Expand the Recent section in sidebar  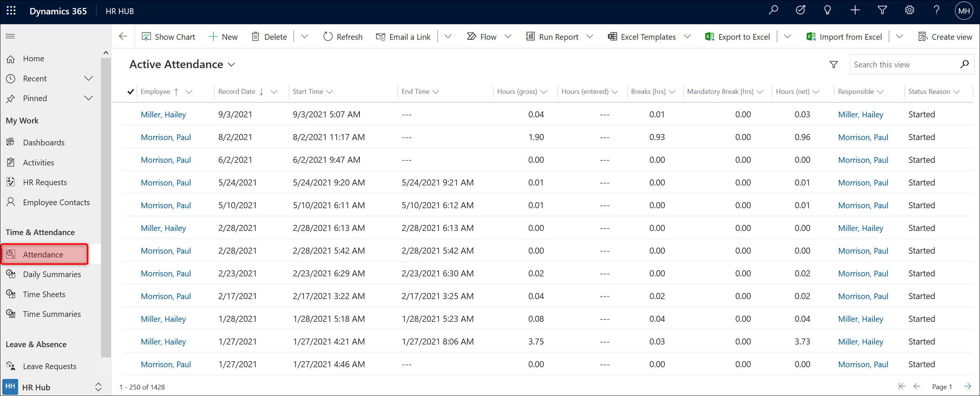tap(88, 78)
